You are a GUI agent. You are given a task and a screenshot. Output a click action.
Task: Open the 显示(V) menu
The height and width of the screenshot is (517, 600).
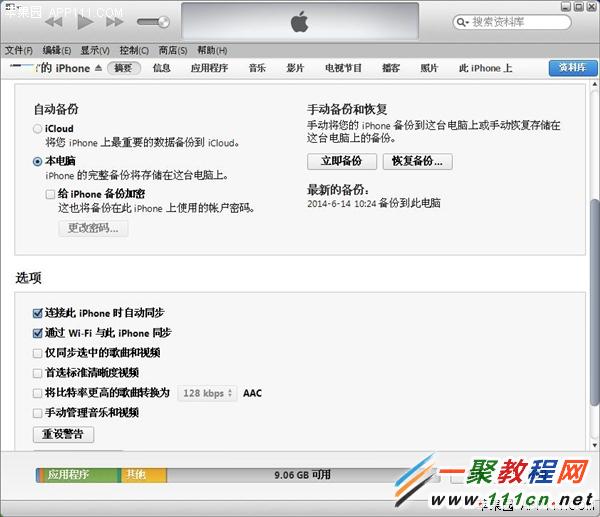pyautogui.click(x=95, y=50)
